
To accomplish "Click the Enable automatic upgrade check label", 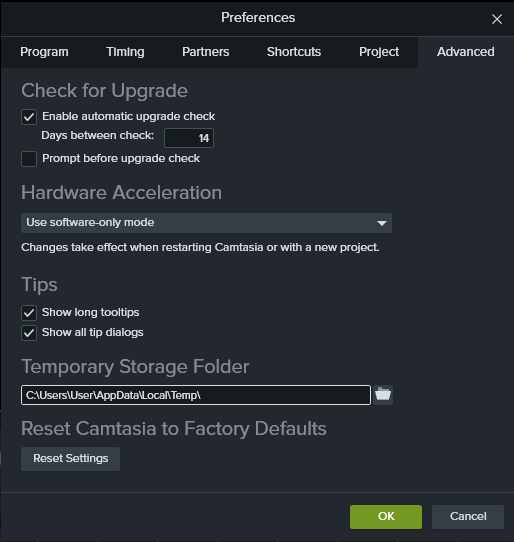I will [129, 116].
